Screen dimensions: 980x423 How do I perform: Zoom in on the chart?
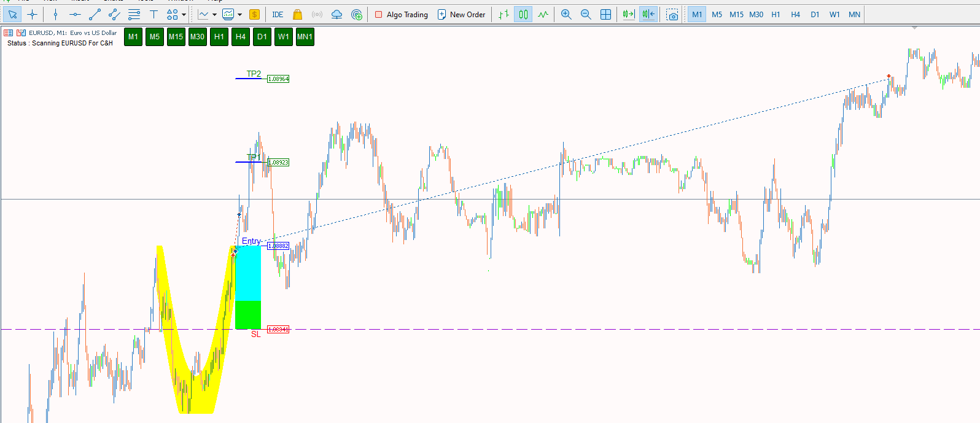click(566, 14)
